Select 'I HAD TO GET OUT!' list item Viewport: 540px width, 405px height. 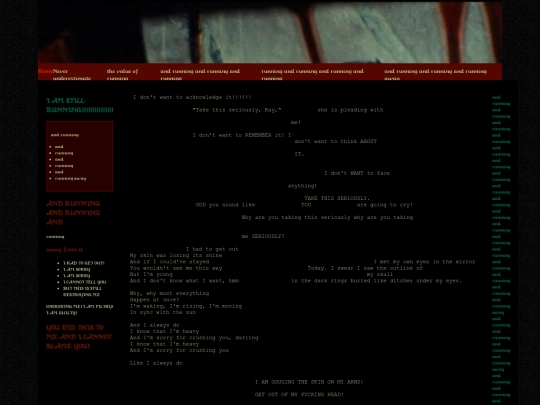(83, 263)
